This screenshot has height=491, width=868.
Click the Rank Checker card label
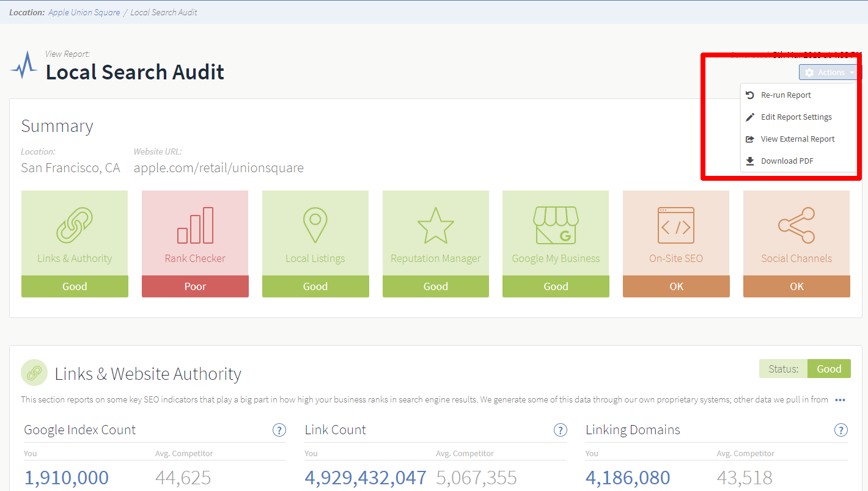pos(195,258)
